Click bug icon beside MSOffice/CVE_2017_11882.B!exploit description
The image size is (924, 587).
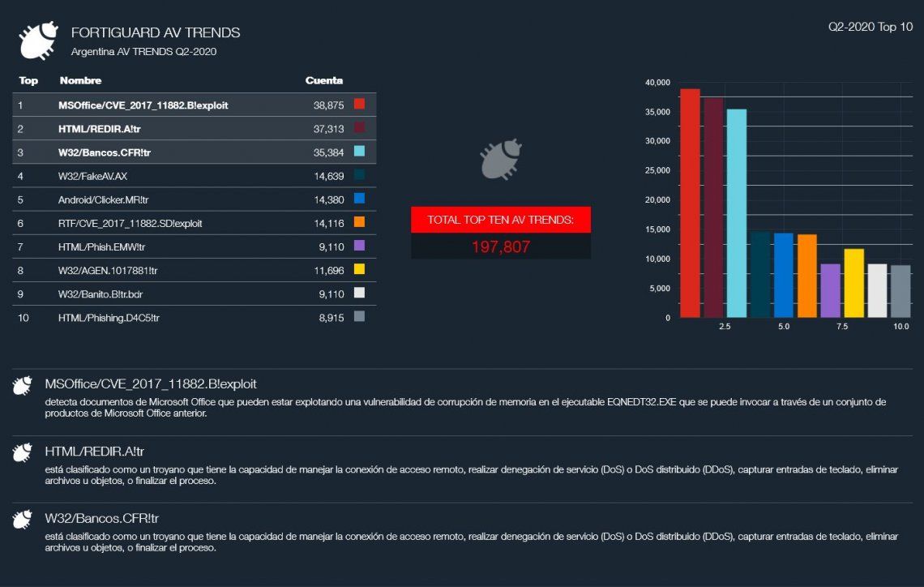tap(23, 385)
